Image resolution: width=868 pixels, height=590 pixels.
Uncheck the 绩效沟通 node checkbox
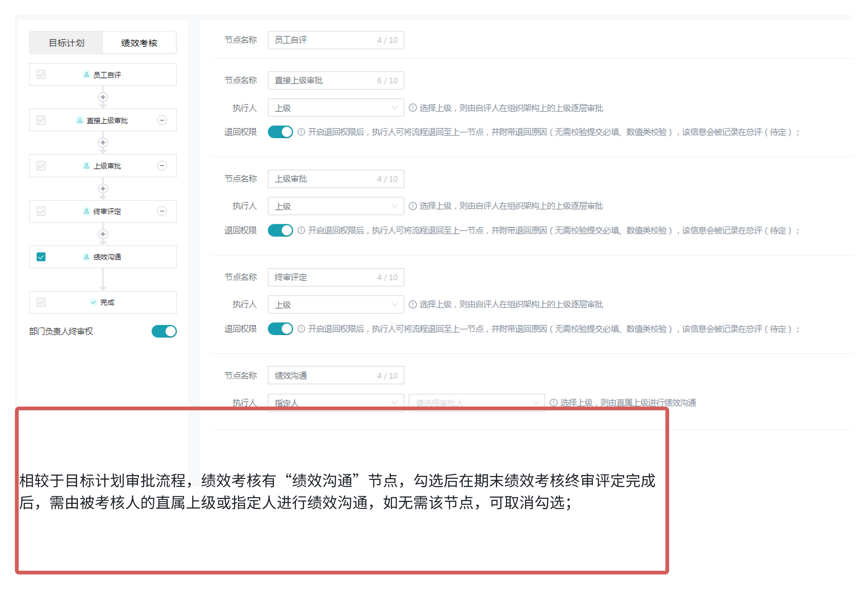41,257
